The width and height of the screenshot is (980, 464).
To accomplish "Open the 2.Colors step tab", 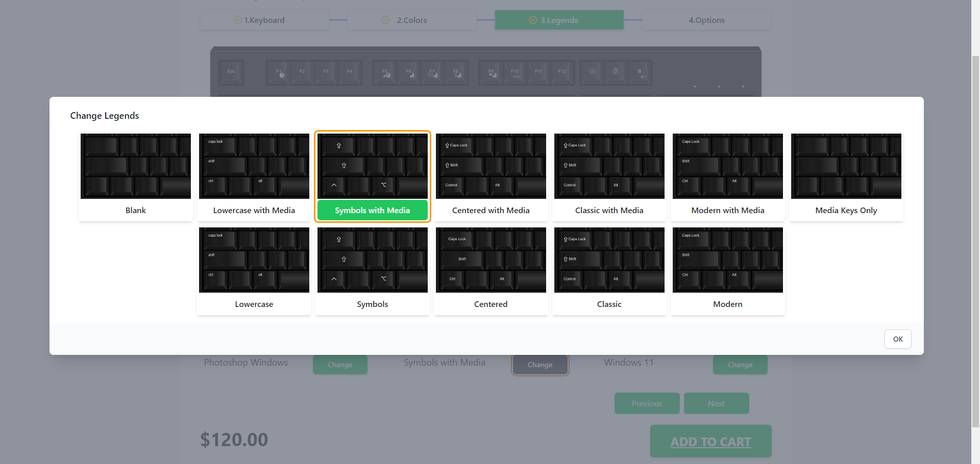I will point(412,20).
